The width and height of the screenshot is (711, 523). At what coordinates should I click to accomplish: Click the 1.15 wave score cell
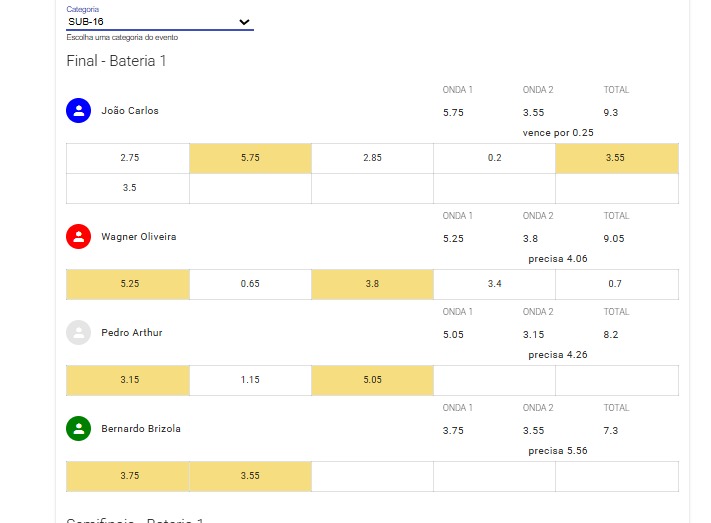[x=250, y=380]
